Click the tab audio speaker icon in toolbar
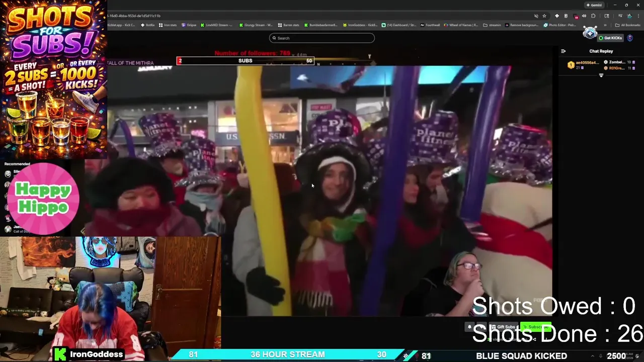644x362 pixels. 584,16
